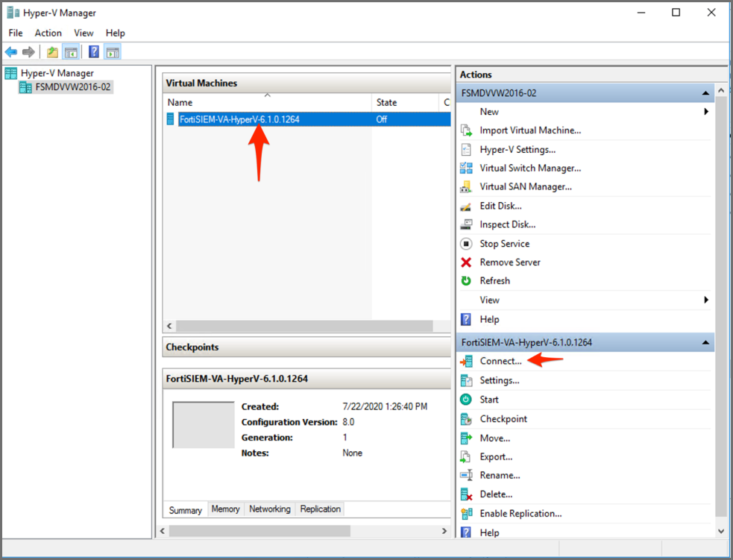Click the blue Help toolbar icon
This screenshot has height=560, width=733.
click(x=93, y=52)
